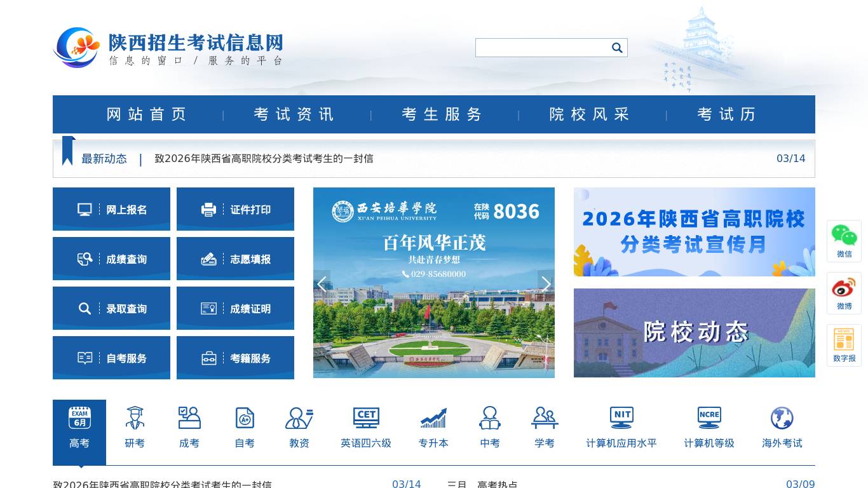Open the letter to 2026 高职院校分类考试 candidates
The height and width of the screenshot is (488, 868).
[x=265, y=159]
